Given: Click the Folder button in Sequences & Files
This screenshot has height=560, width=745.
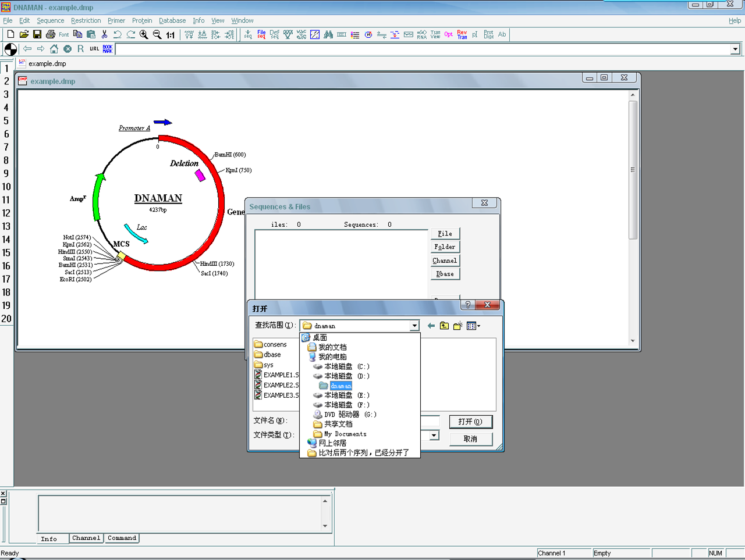Looking at the screenshot, I should click(445, 247).
